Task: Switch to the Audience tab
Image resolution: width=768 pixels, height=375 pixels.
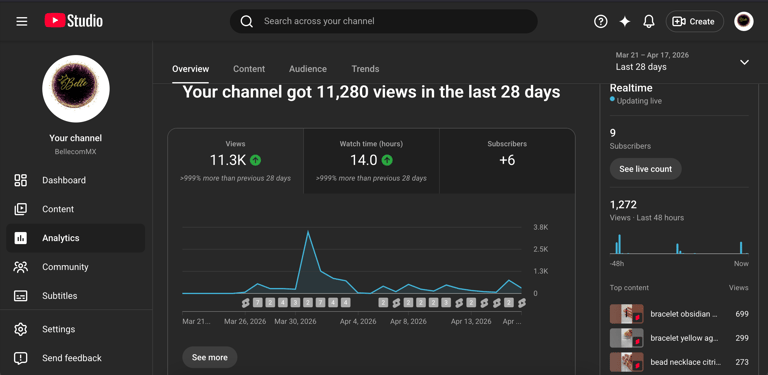Action: [308, 69]
